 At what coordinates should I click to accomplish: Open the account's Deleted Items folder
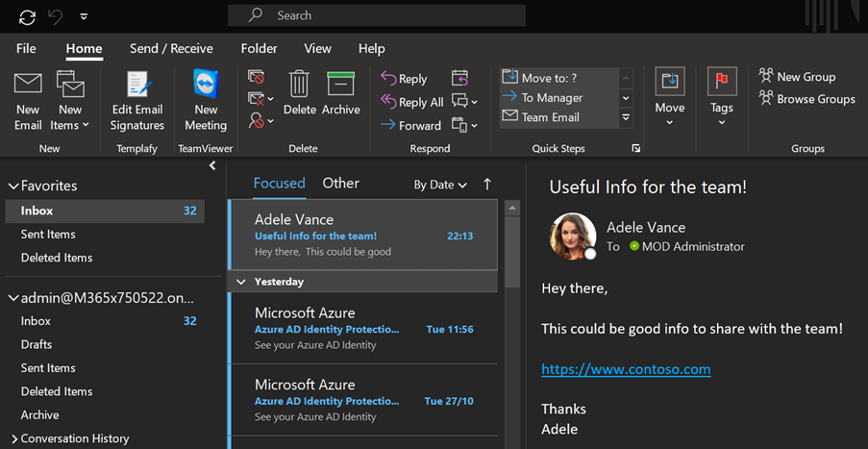click(57, 391)
